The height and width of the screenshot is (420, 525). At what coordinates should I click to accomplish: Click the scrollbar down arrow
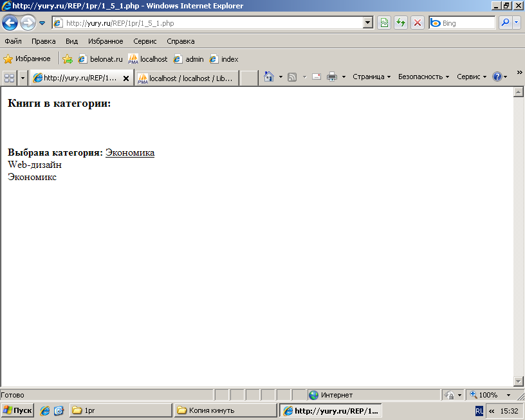pos(519,381)
